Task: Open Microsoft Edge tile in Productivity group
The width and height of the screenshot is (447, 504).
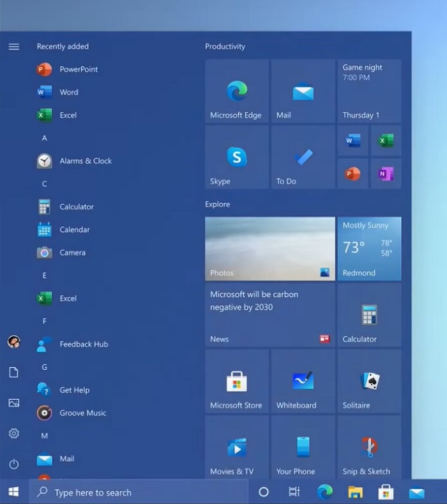Action: pos(237,91)
